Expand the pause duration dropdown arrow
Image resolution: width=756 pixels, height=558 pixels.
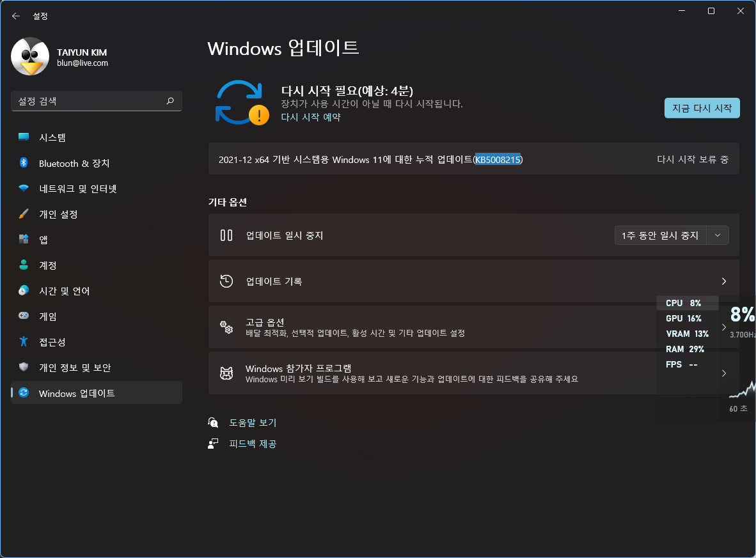tap(718, 236)
